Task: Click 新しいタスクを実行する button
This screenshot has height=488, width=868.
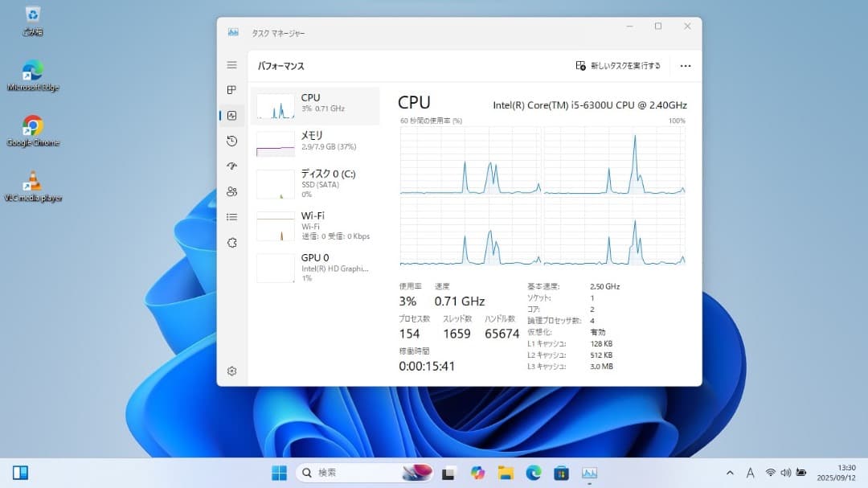Action: pos(615,66)
